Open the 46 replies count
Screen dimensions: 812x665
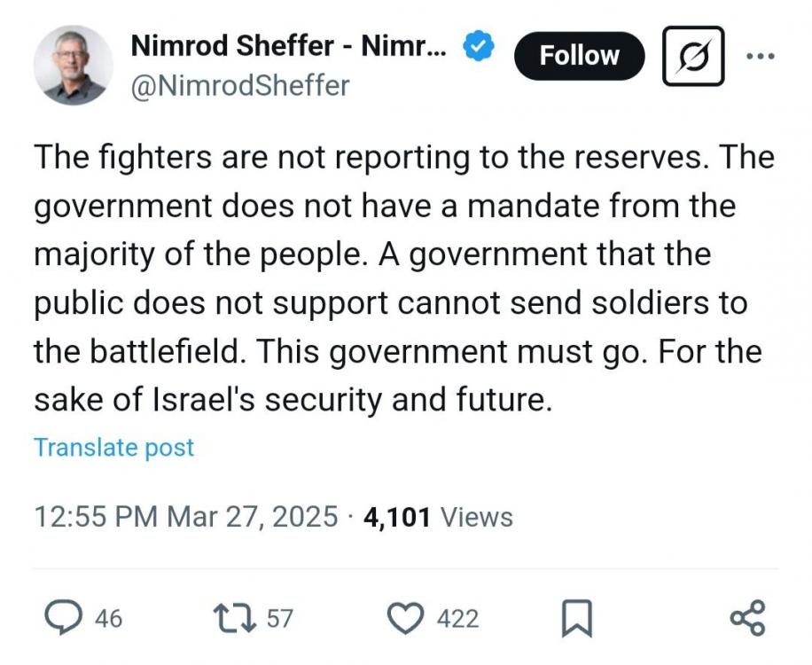108,618
